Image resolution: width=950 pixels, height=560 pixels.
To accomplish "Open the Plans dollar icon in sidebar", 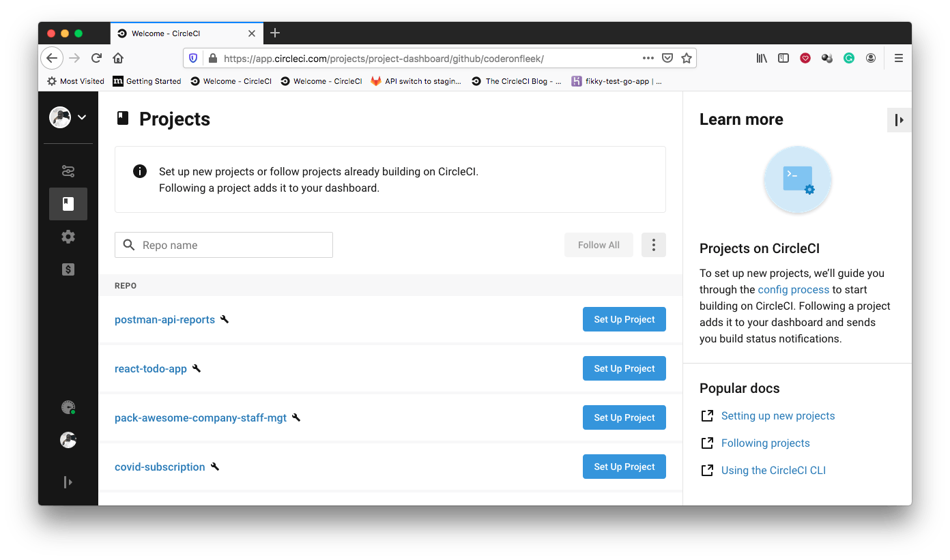I will coord(68,269).
